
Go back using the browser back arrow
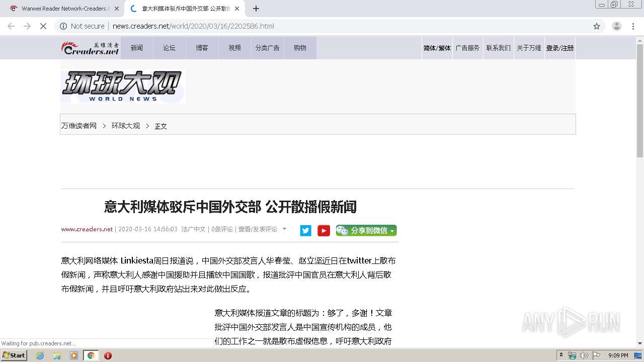pos(11,26)
